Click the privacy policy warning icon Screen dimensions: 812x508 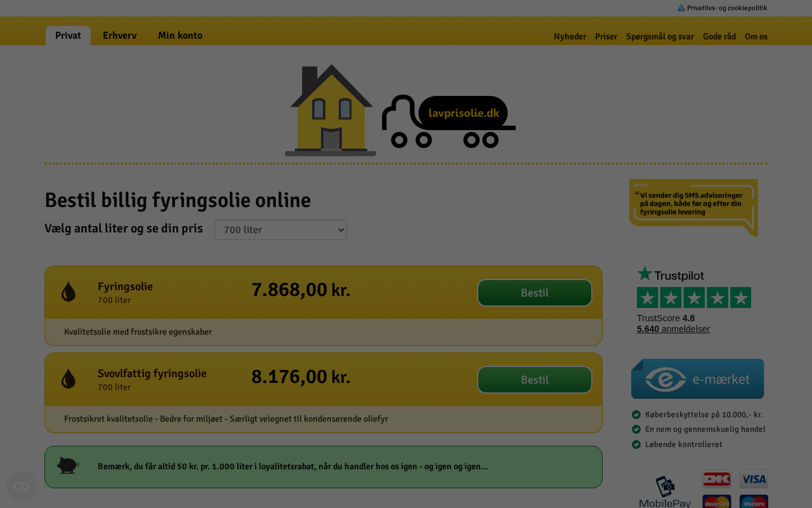point(681,8)
